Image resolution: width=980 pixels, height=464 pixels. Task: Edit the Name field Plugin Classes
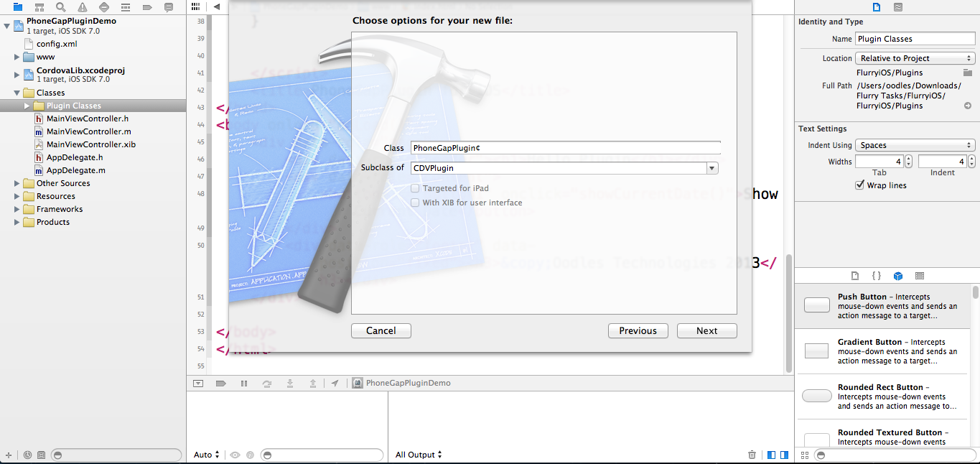click(915, 39)
